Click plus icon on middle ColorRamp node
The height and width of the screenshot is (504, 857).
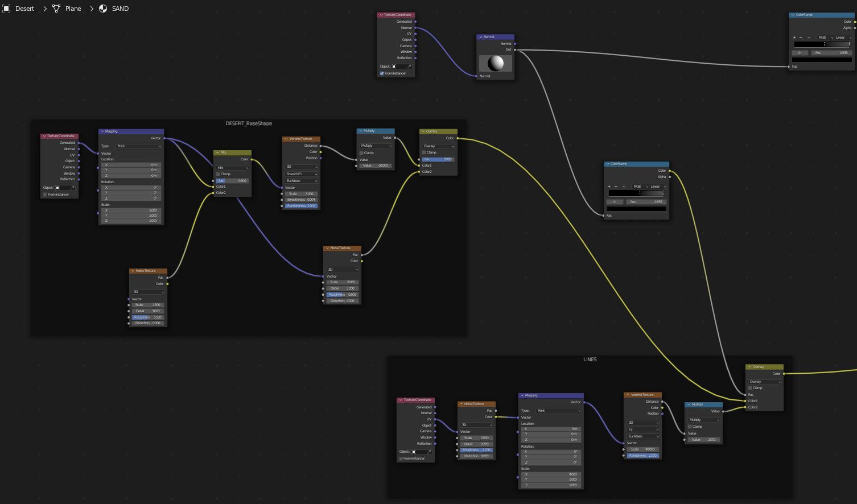[609, 187]
